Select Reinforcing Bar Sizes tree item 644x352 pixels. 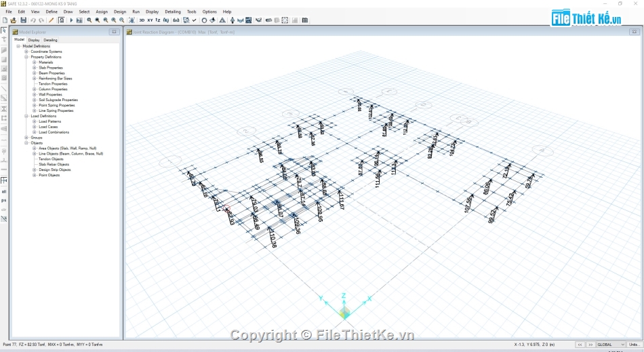(x=56, y=79)
